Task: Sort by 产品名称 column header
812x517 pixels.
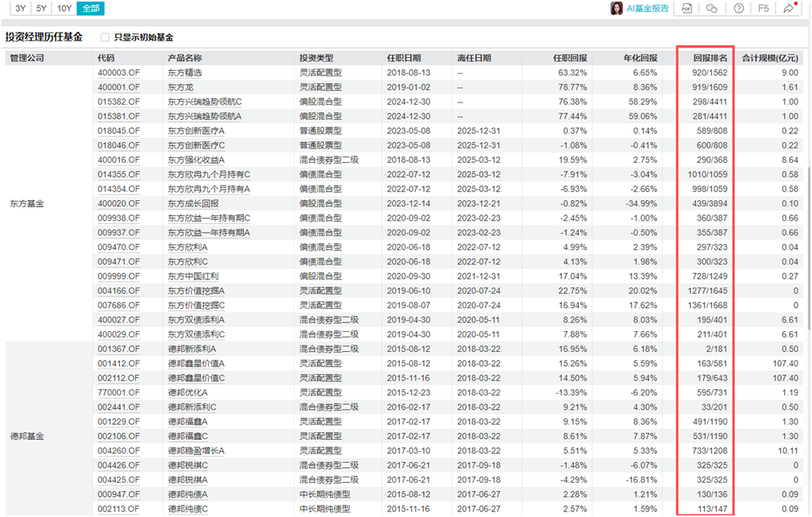Action: point(185,58)
